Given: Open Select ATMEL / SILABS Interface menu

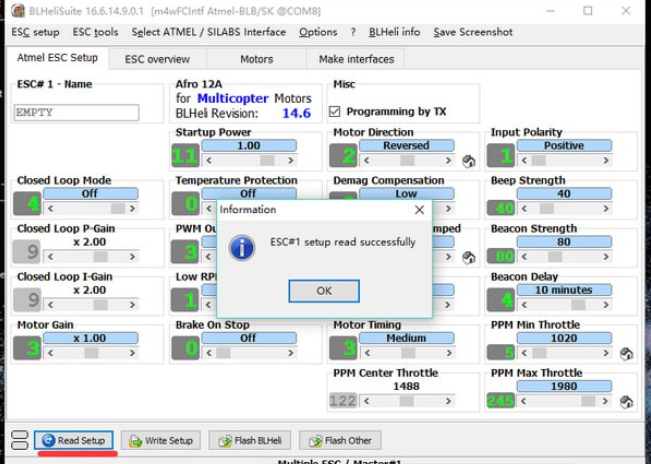Looking at the screenshot, I should (208, 32).
